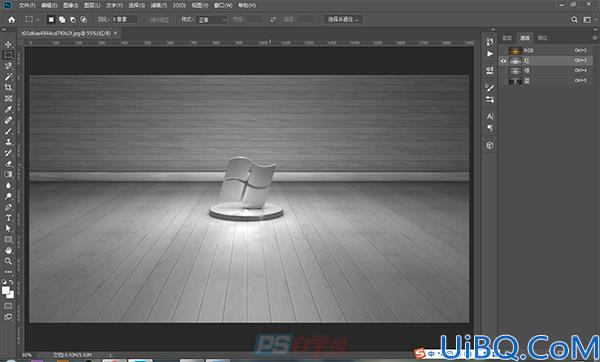600x362 pixels.
Task: Click the Home icon in options bar
Action: (x=11, y=20)
